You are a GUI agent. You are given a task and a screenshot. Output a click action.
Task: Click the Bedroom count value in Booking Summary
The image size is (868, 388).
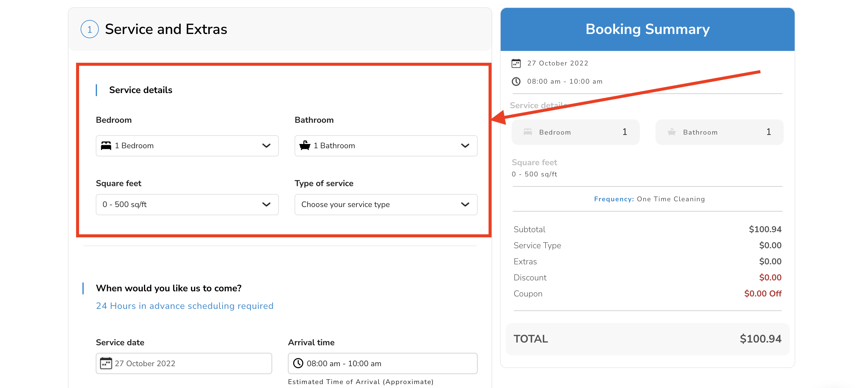tap(624, 132)
